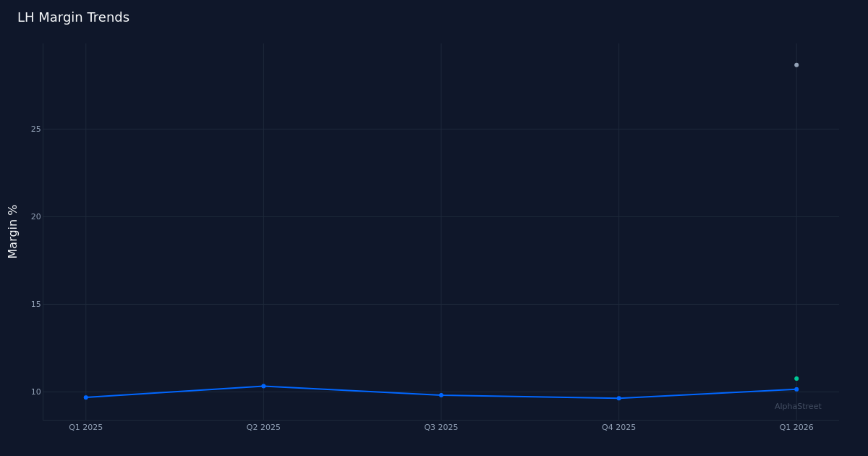Click the 'Margin %' y-axis label

coord(13,232)
